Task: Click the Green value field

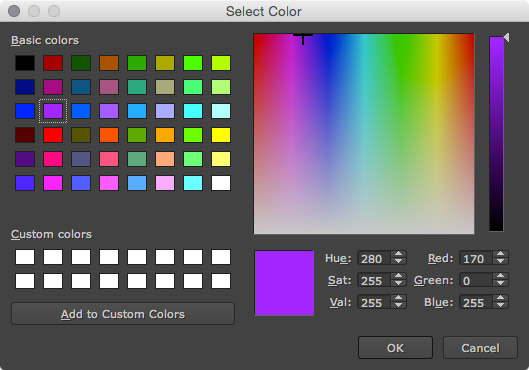Action: 476,280
